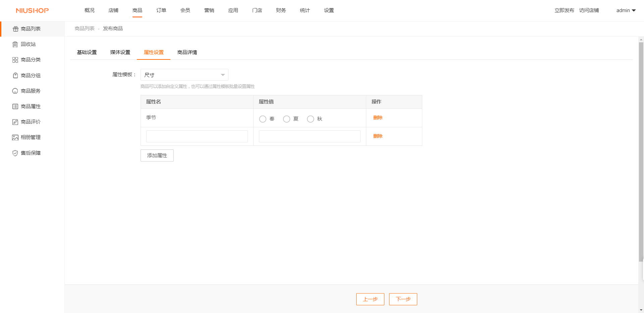
Task: Click the 商品列表 breadcrumb link
Action: 85,29
